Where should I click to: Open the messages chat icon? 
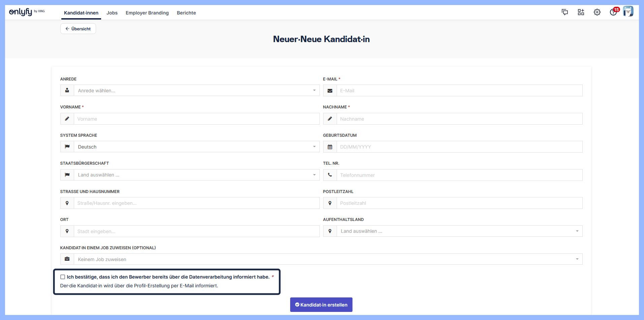tap(565, 12)
